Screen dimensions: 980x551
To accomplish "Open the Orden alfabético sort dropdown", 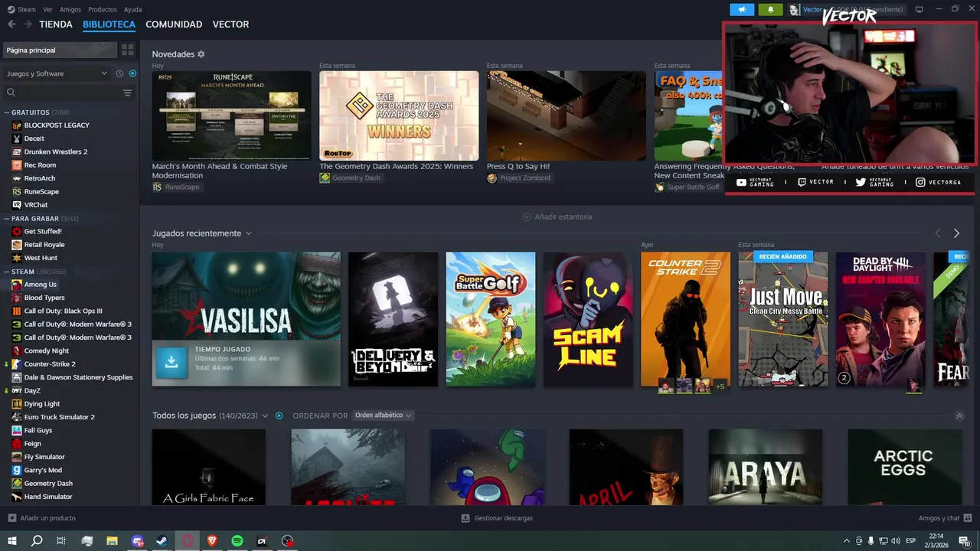I will click(383, 416).
